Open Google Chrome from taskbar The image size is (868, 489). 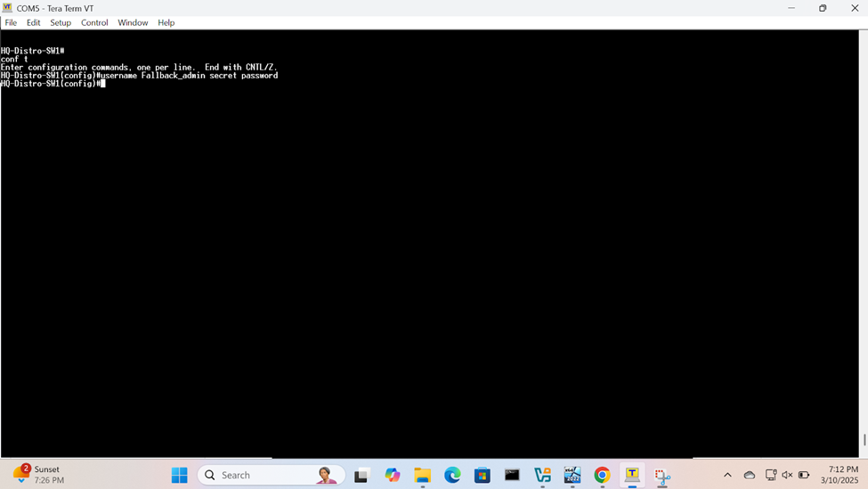pos(603,475)
